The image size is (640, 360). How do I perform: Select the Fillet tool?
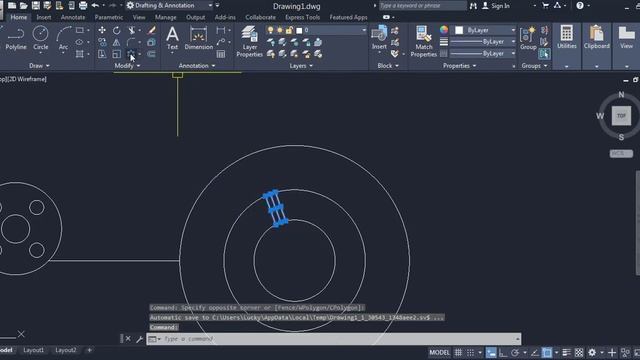131,42
